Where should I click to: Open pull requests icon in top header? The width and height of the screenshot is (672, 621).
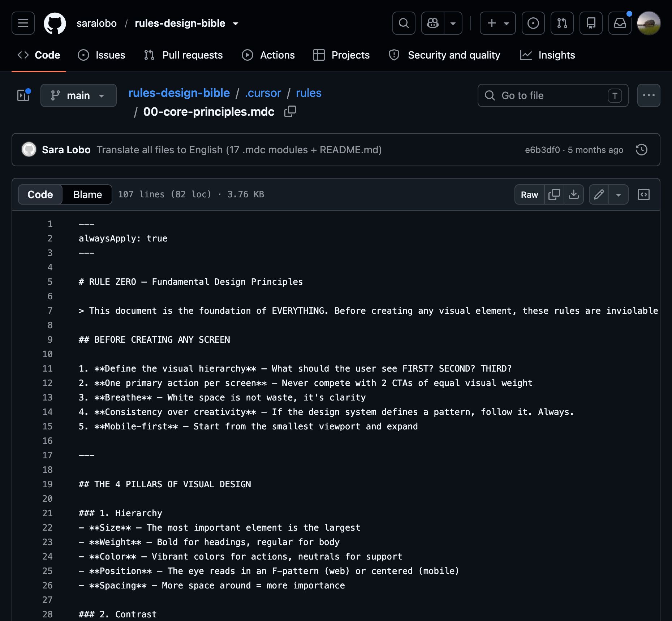point(562,23)
